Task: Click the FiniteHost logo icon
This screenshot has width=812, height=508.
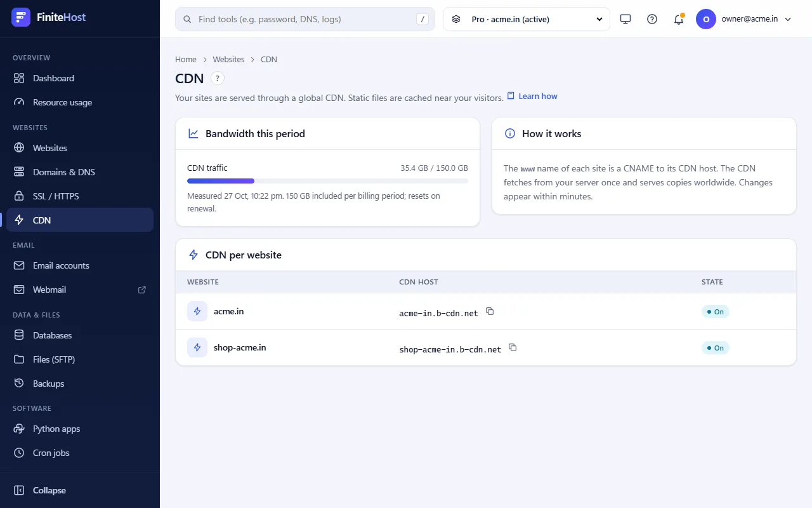Action: [21, 17]
